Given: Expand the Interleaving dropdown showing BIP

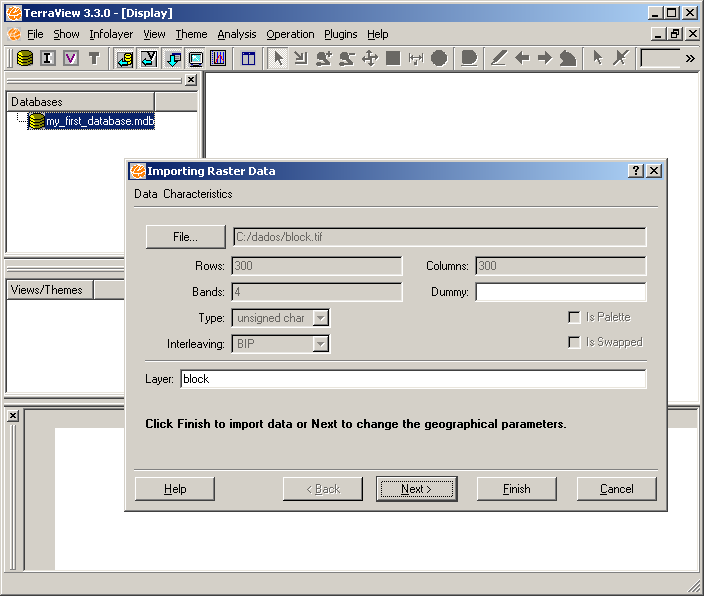Looking at the screenshot, I should (x=281, y=343).
